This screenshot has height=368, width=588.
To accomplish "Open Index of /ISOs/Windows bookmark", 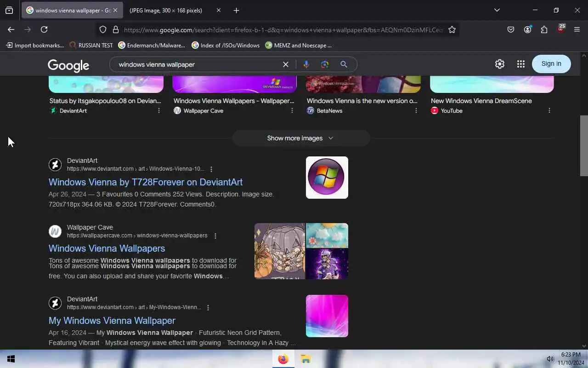I will (226, 45).
